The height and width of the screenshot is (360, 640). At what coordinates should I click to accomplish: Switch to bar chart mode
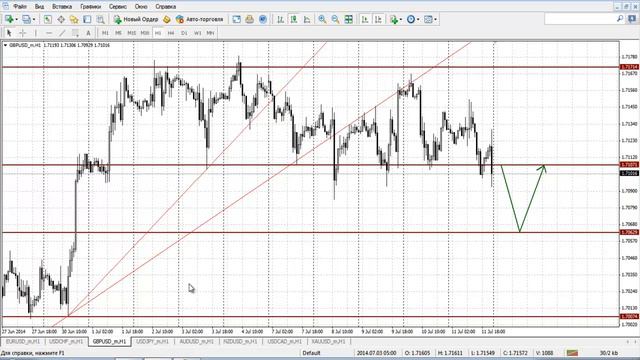coord(280,19)
